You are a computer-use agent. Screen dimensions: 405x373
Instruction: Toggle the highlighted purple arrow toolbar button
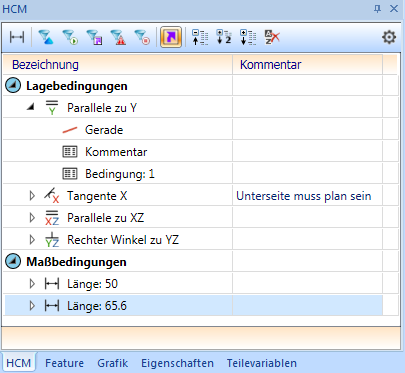171,37
